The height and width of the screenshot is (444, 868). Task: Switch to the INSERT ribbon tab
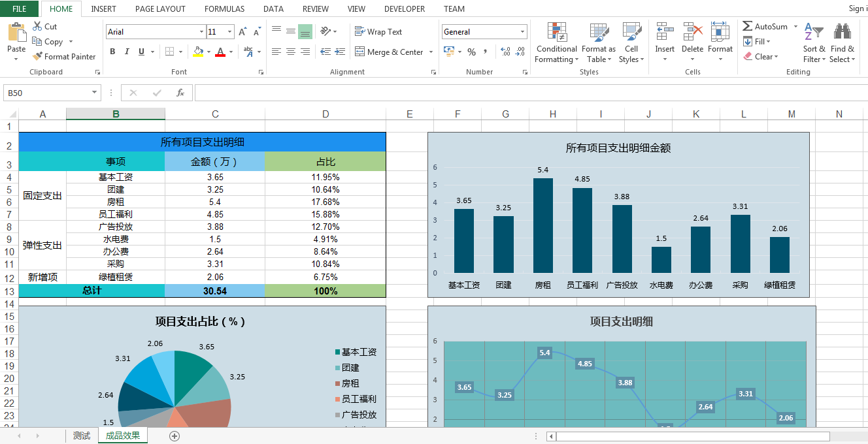[x=104, y=8]
